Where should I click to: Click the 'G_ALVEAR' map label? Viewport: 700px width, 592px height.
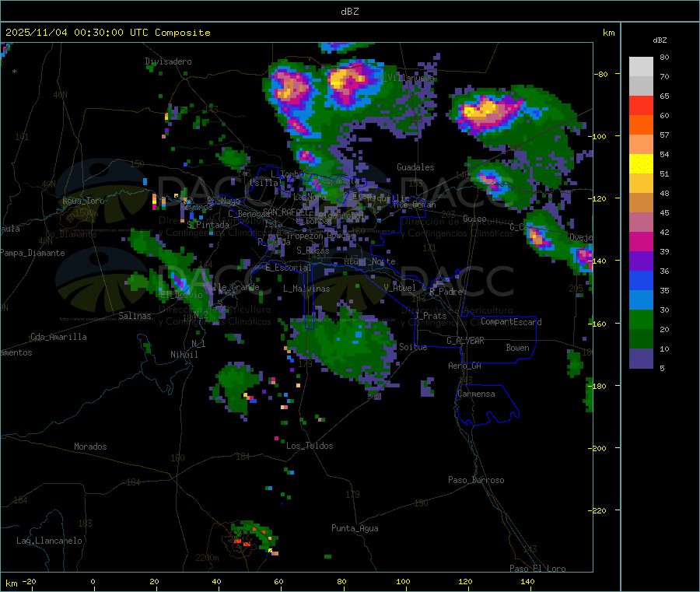click(x=465, y=341)
